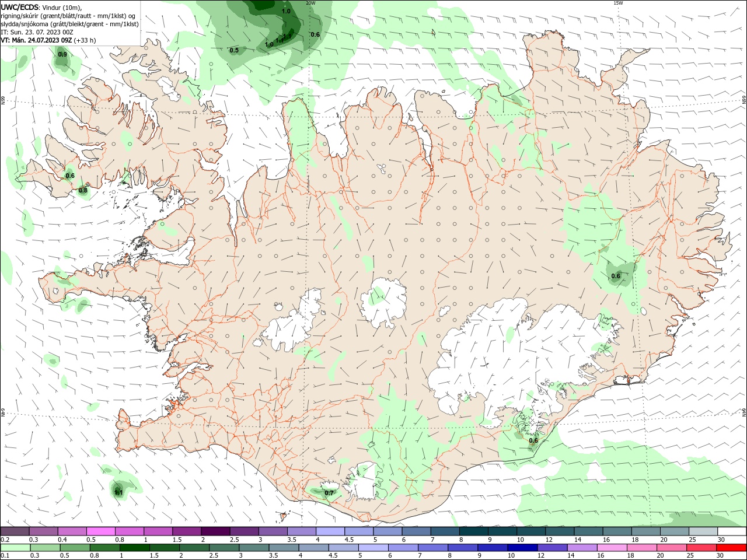Select the white 30 swatch in the snow scale
The width and height of the screenshot is (747, 560).
tap(732, 531)
